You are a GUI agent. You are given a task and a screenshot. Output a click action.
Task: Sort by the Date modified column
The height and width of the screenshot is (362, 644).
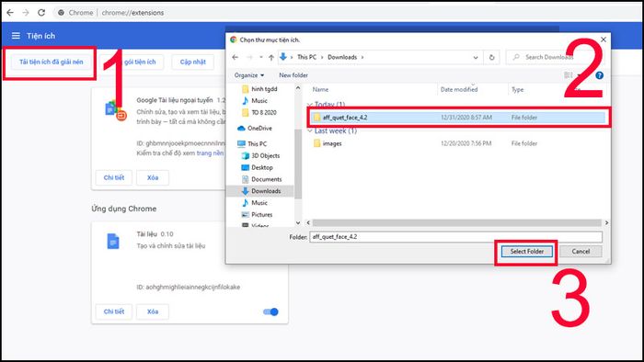pos(459,89)
